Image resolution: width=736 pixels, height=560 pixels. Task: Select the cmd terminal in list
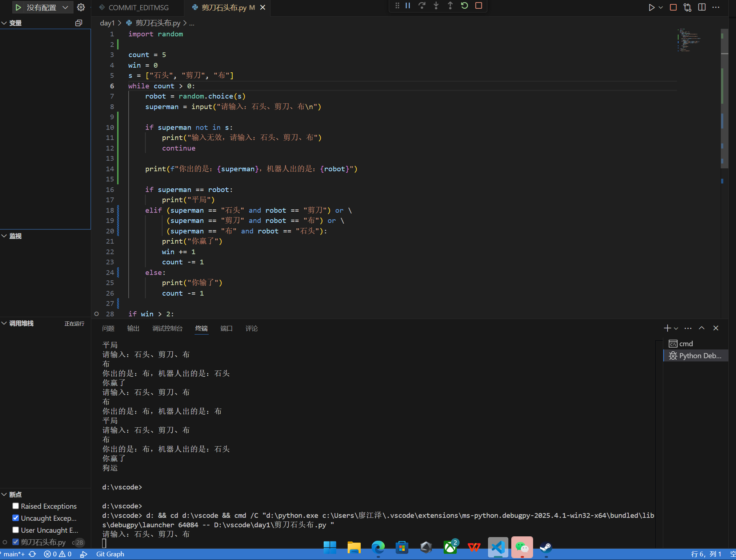click(685, 344)
